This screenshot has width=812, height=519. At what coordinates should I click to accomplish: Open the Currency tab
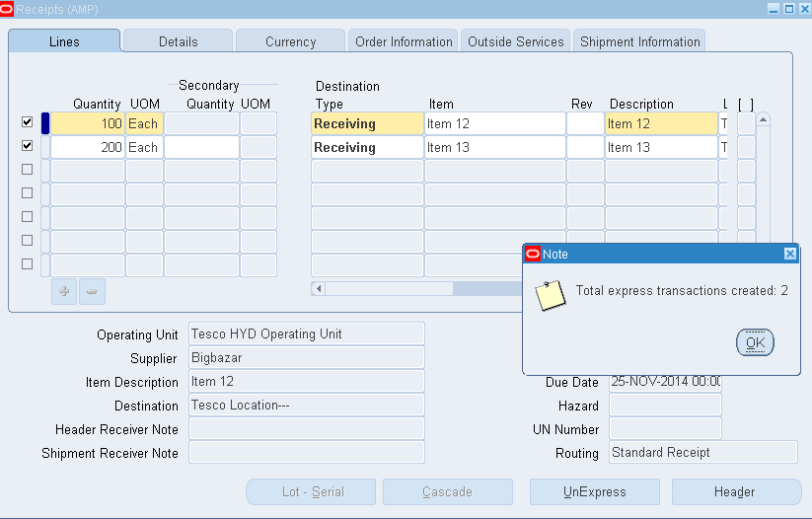pyautogui.click(x=290, y=41)
